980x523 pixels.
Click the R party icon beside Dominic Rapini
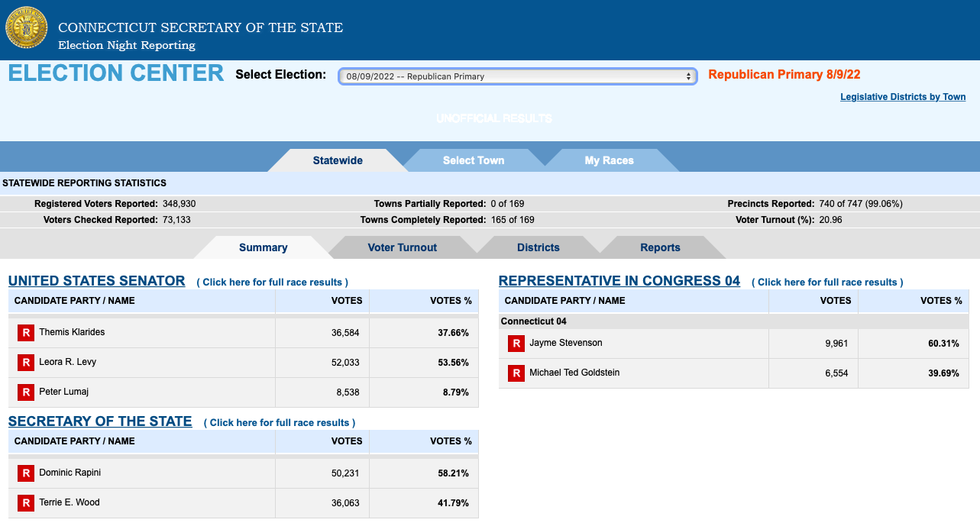pos(25,473)
